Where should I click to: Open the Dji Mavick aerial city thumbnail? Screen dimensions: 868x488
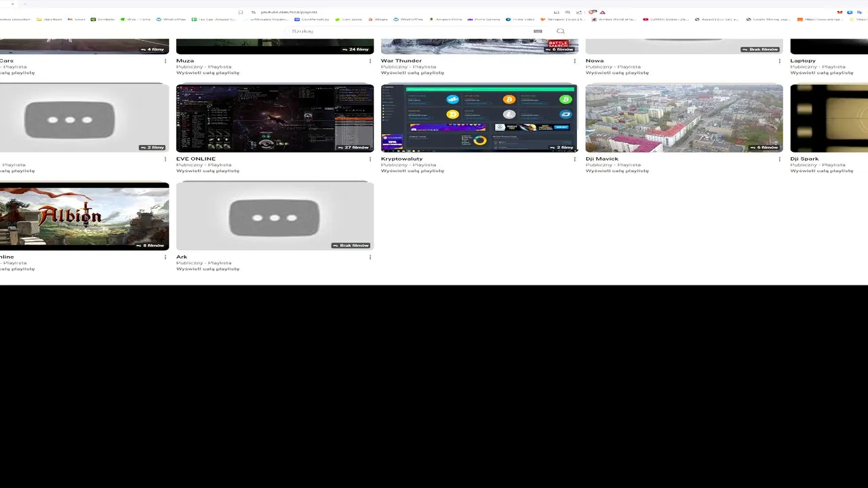[684, 118]
